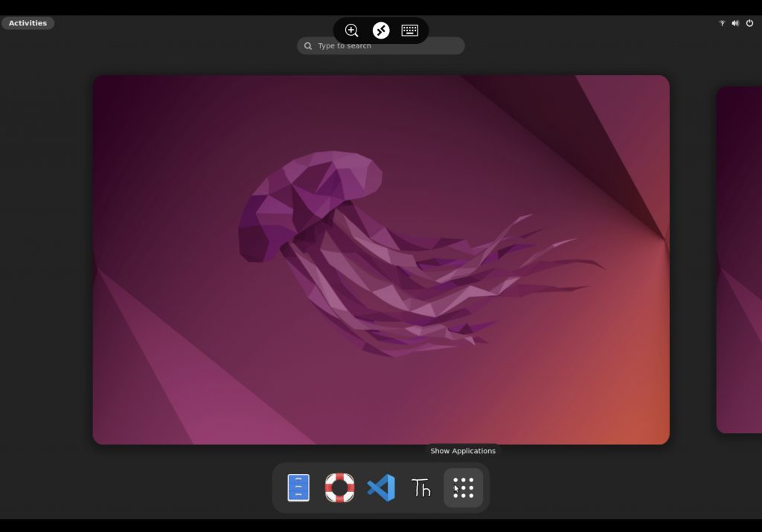Viewport: 762px width, 532px height.
Task: Click the magnifier icon inside the search box
Action: pyautogui.click(x=308, y=46)
